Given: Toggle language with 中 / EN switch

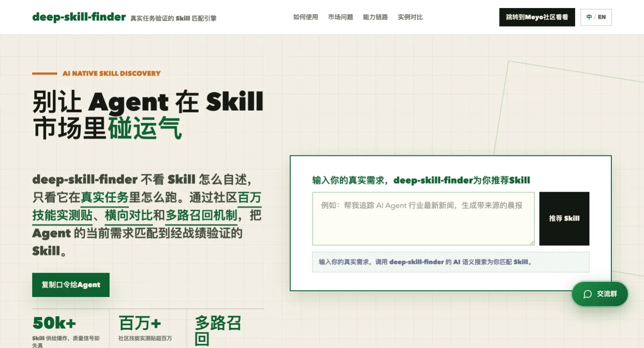Looking at the screenshot, I should point(596,17).
